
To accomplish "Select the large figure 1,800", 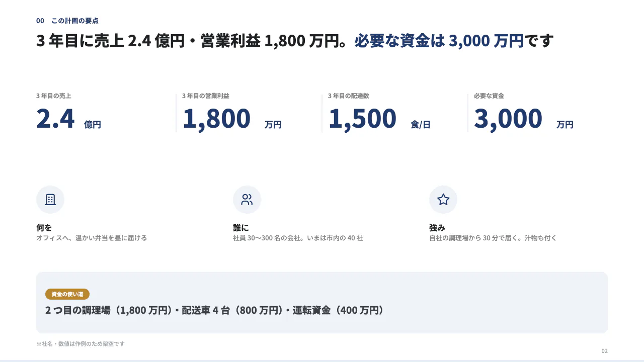I will [x=216, y=119].
